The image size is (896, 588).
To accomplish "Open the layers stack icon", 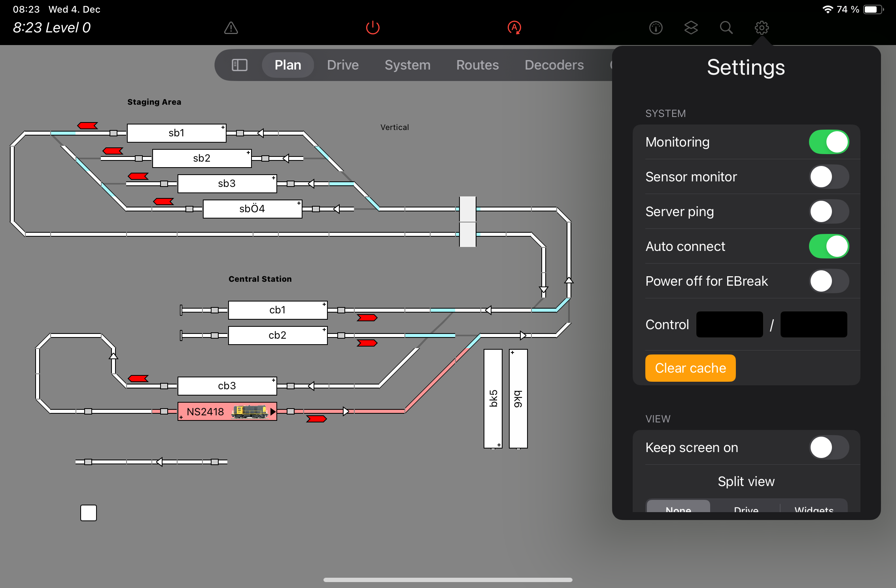I will click(x=691, y=28).
